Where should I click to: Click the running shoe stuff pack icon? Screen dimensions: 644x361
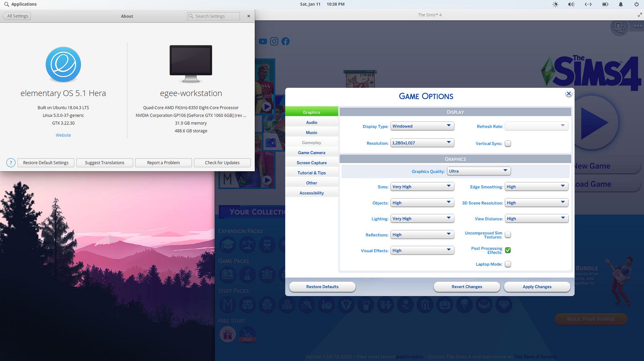(x=307, y=305)
